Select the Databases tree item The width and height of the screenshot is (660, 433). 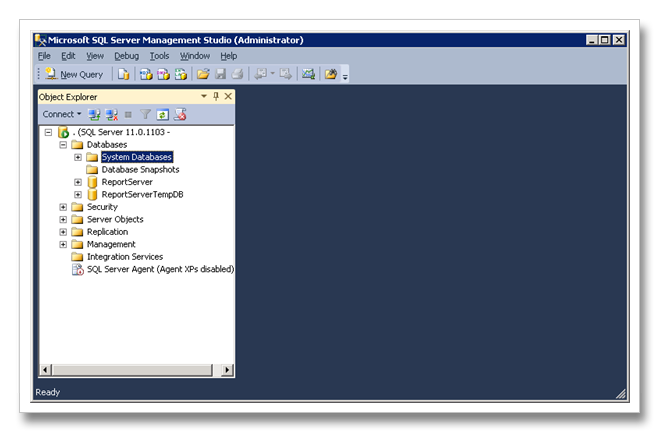click(107, 145)
